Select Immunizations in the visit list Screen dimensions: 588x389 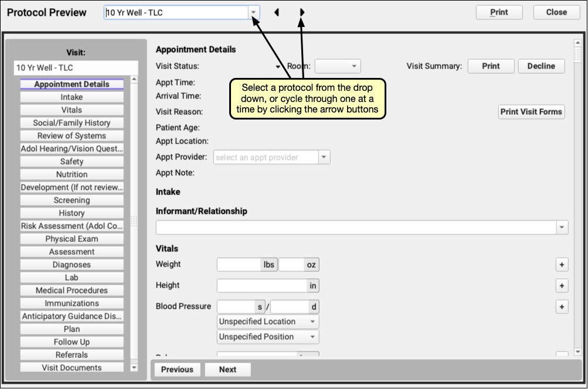[72, 303]
